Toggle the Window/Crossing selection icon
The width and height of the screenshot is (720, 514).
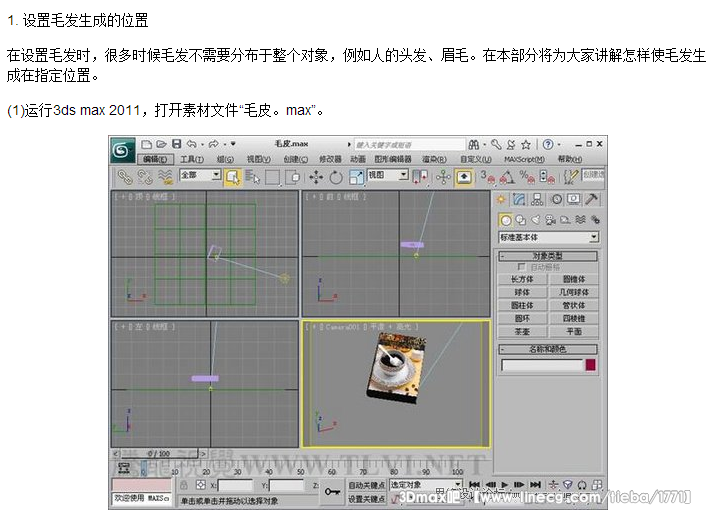(x=292, y=177)
